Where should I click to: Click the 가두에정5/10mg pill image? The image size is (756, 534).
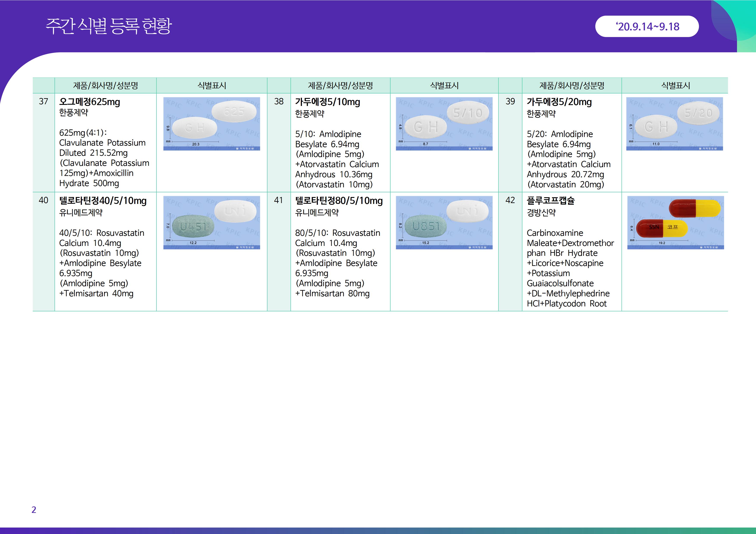coord(444,124)
